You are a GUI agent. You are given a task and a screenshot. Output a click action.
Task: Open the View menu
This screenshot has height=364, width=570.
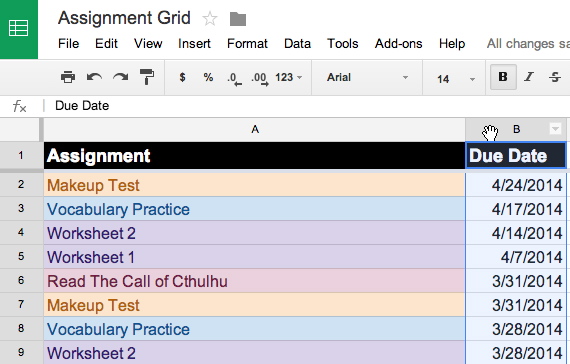click(x=148, y=44)
